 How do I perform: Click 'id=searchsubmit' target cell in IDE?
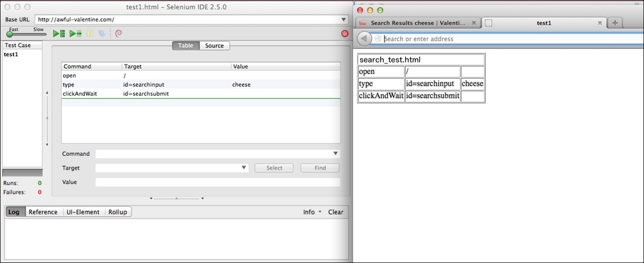[146, 93]
